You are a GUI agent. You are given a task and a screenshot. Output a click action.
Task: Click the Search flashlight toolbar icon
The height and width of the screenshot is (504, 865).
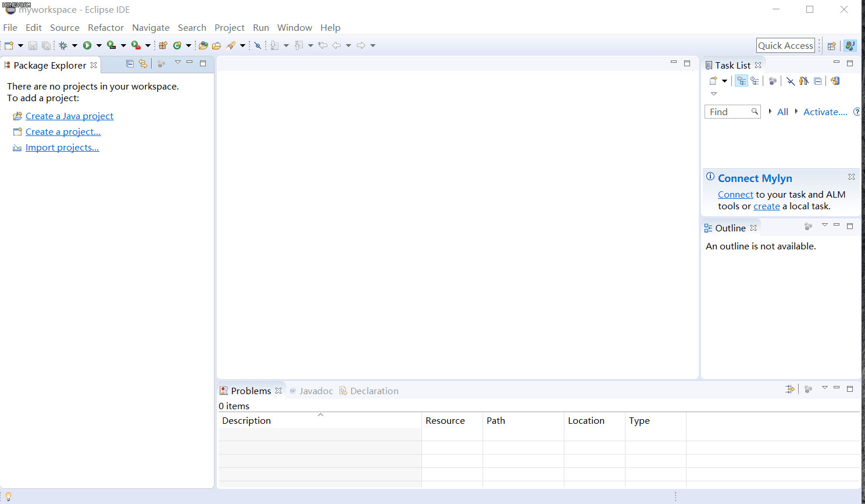click(231, 45)
